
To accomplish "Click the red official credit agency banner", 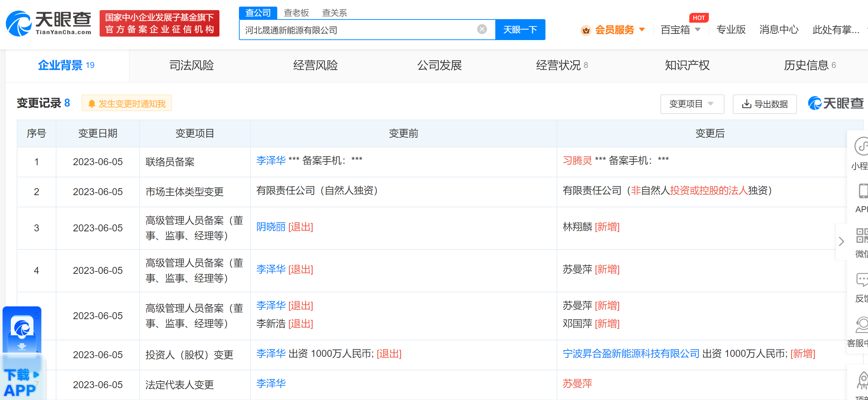I will tap(160, 23).
